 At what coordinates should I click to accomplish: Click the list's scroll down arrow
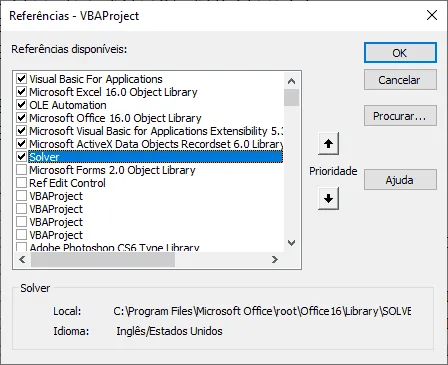point(291,243)
